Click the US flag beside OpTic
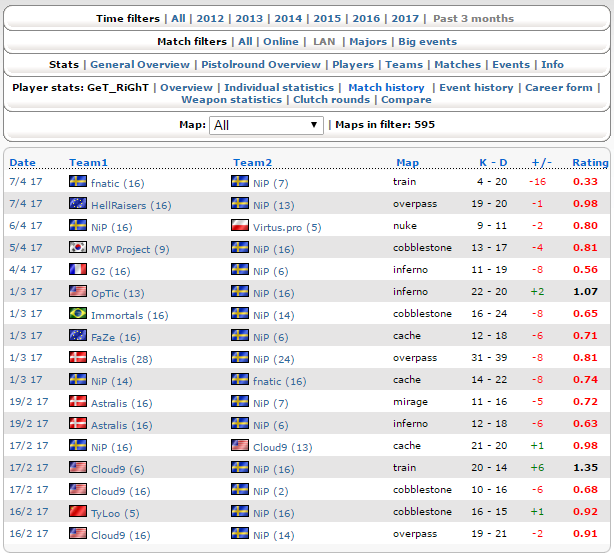Screen dimensions: 614x557 pos(78,291)
